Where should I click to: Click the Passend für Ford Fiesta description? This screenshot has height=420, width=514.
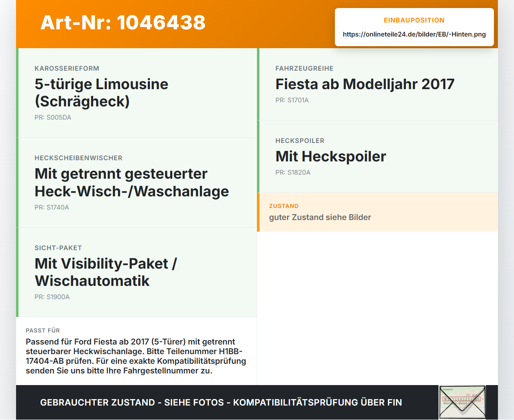click(136, 356)
